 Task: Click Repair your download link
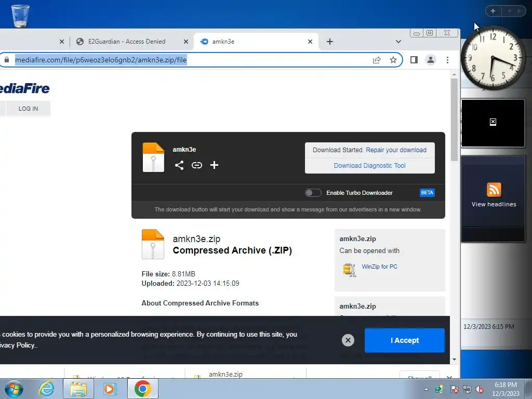(396, 150)
